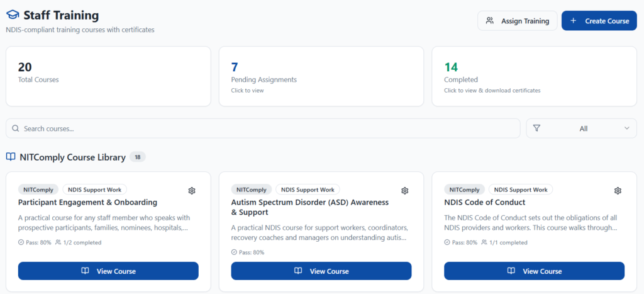View the Participant Engagement & Onboarding course
This screenshot has width=644, height=294.
tap(108, 271)
